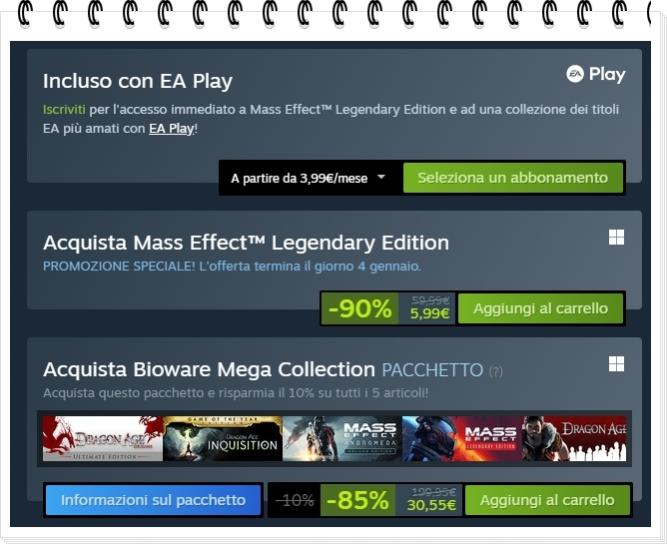Follow the 'Iscriviti' link

64,109
